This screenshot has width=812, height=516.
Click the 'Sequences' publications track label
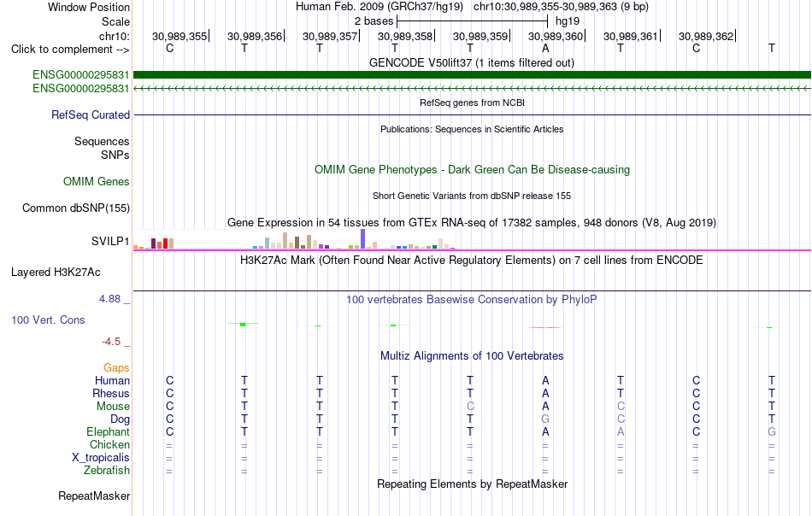click(x=102, y=141)
